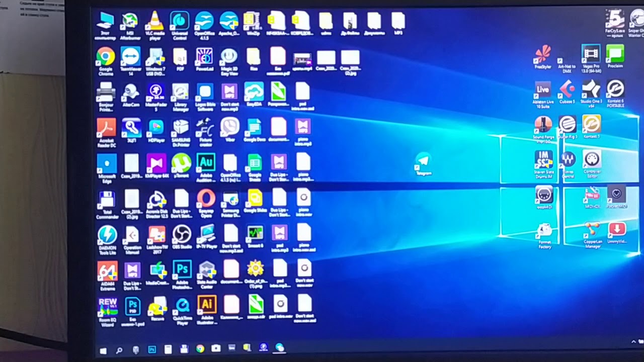Open the Kontakt 6 Portable shortcut
Viewport: 644px width, 362px height.
615,93
